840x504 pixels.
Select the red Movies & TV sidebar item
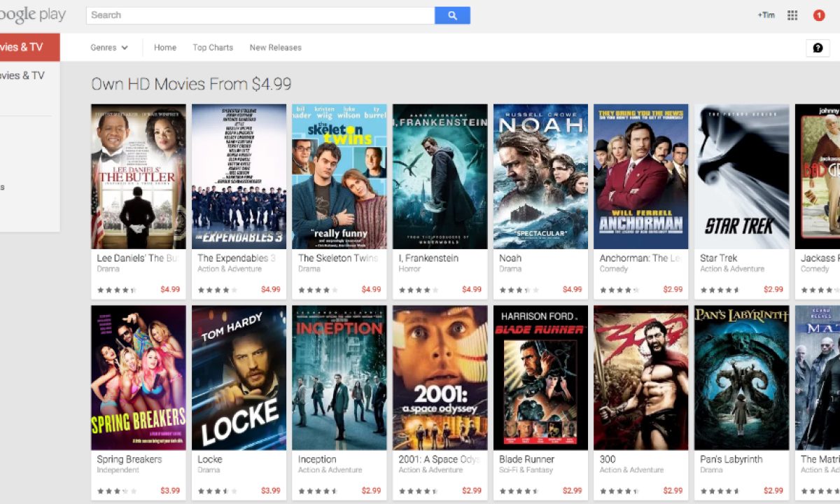click(x=29, y=48)
